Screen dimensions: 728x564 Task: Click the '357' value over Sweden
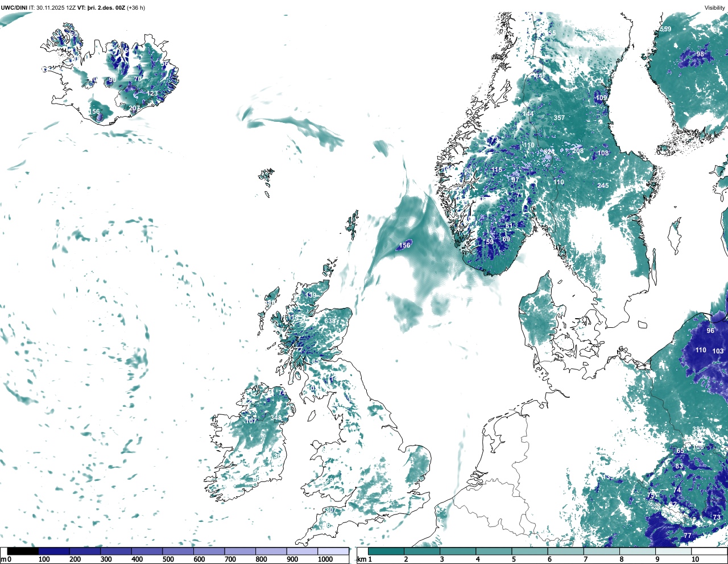[x=559, y=118]
